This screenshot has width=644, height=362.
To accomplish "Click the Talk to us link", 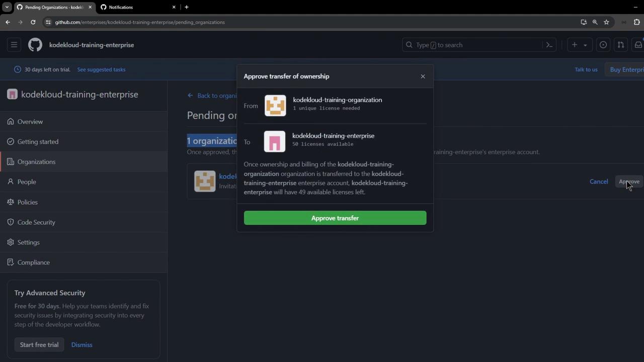I will coord(586,69).
